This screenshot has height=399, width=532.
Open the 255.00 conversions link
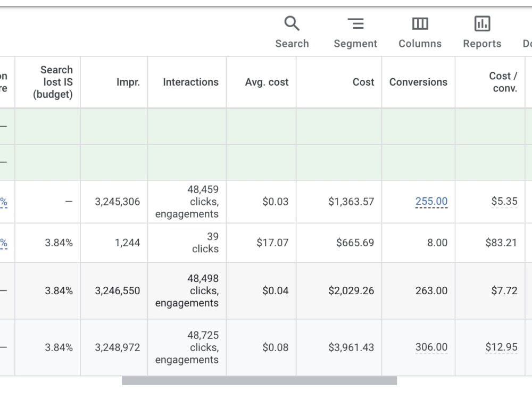(x=431, y=201)
